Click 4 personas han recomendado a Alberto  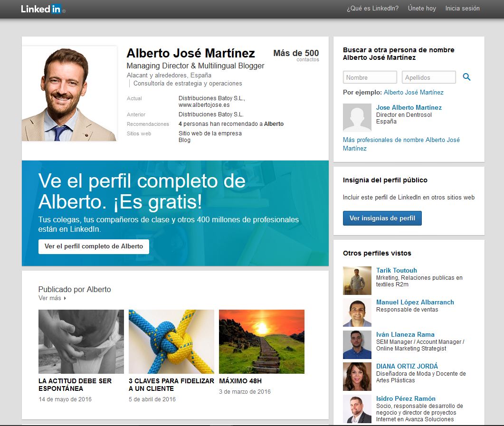[x=231, y=124]
